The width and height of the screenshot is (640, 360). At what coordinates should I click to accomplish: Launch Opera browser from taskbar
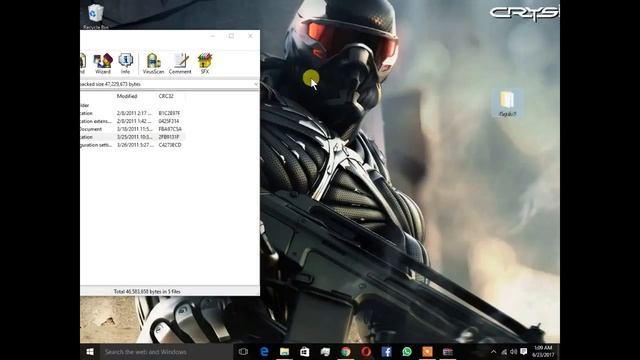coord(366,352)
